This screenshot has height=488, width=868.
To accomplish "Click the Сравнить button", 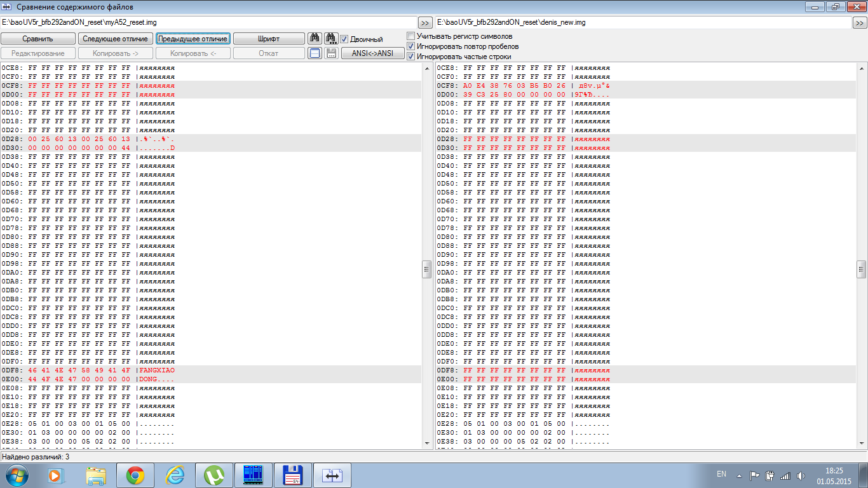I will coord(38,39).
